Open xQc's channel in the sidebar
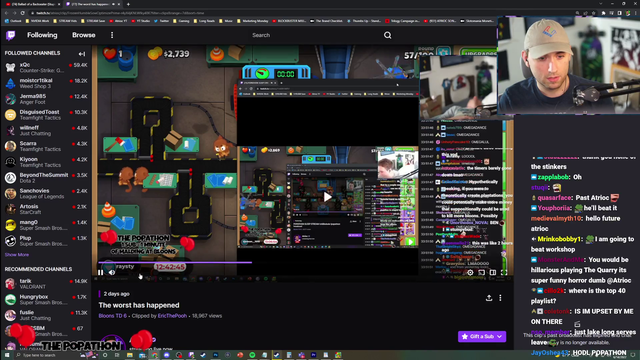Image resolution: width=640 pixels, height=360 pixels. tap(46, 67)
